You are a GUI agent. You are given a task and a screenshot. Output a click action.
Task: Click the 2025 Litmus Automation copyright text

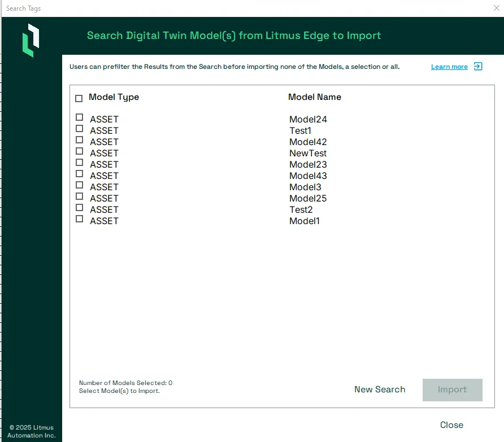[32, 431]
